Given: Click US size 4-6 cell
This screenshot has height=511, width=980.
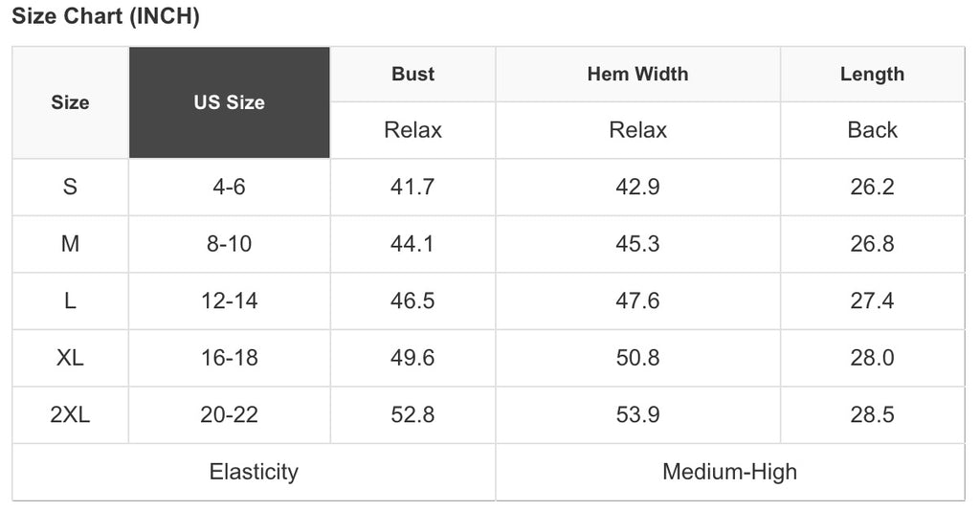Looking at the screenshot, I should [229, 187].
